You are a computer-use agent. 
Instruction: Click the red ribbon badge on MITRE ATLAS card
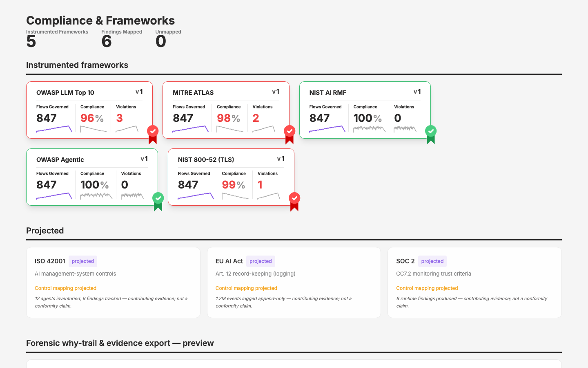pos(290,135)
